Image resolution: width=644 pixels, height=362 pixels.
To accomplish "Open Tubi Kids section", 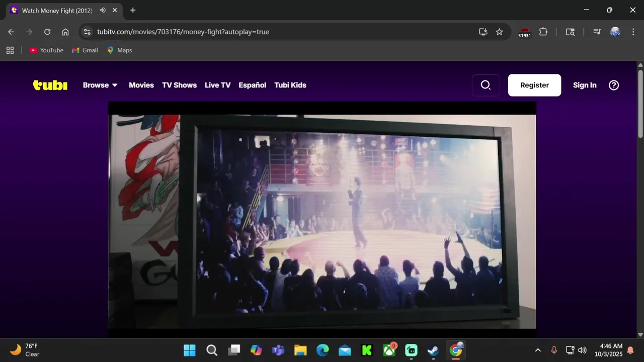I will [x=290, y=85].
